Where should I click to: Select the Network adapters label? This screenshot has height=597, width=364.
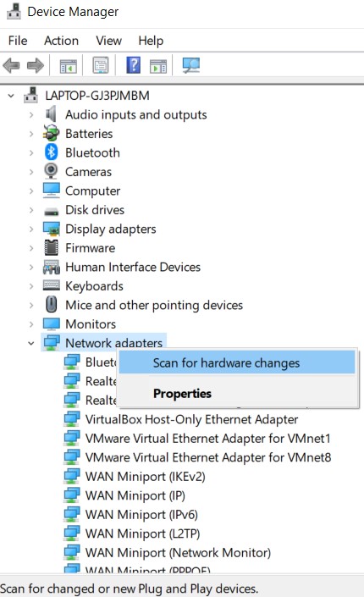pyautogui.click(x=113, y=343)
